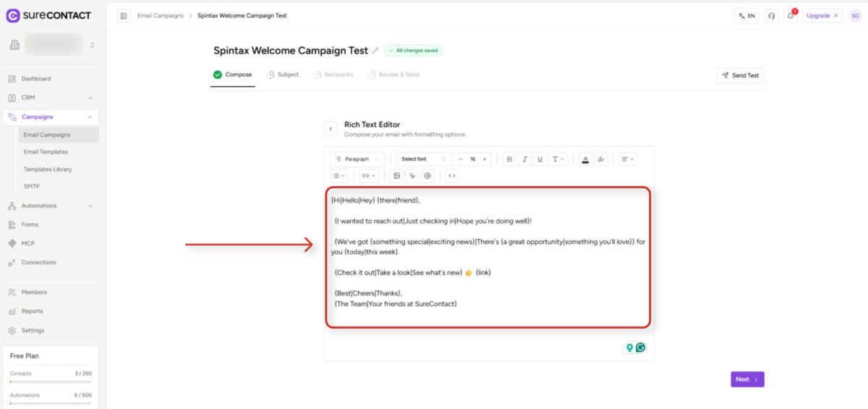Open Email Campaigns in the sidebar
This screenshot has height=409, width=868.
pos(59,135)
